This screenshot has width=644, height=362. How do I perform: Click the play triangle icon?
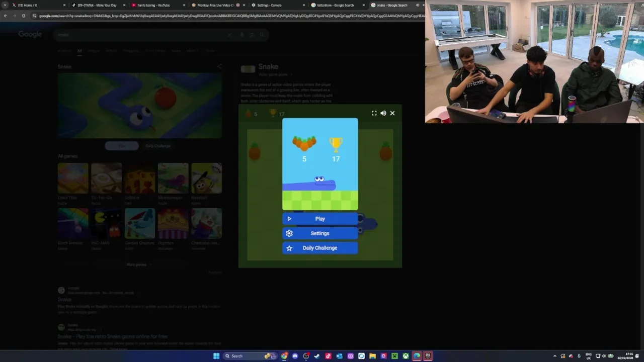tap(289, 219)
